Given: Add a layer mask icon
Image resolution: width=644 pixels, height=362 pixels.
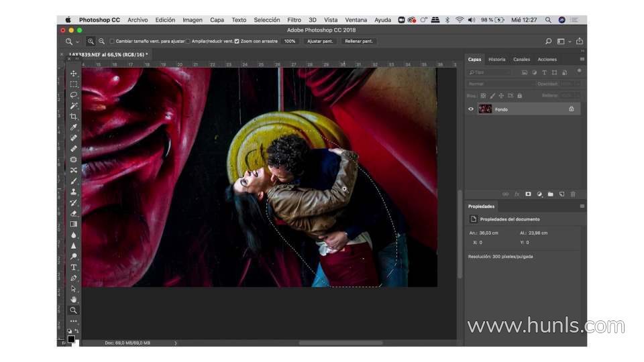Looking at the screenshot, I should tap(528, 194).
